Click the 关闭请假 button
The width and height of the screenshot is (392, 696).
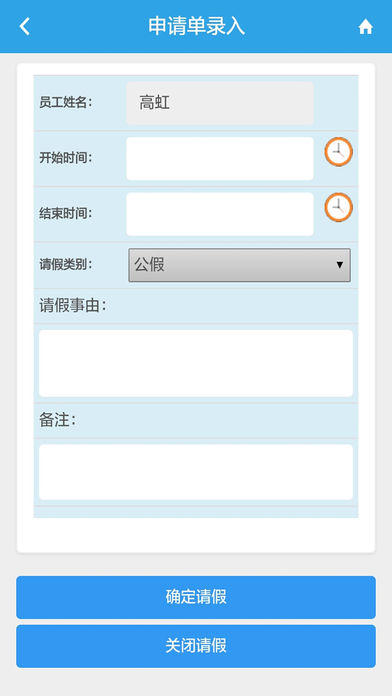coord(196,646)
